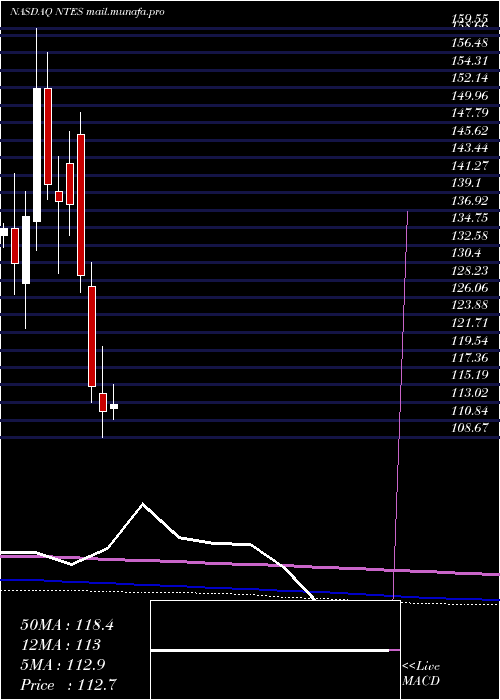This screenshot has width=500, height=700.
Task: Select the 134.75 price axis label
Action: pyautogui.click(x=470, y=218)
